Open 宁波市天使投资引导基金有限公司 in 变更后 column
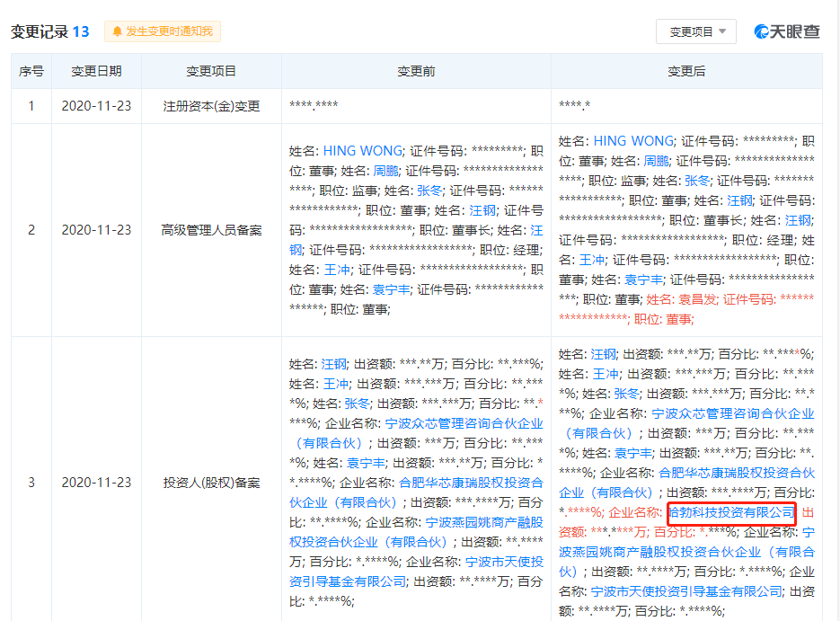 click(x=685, y=591)
